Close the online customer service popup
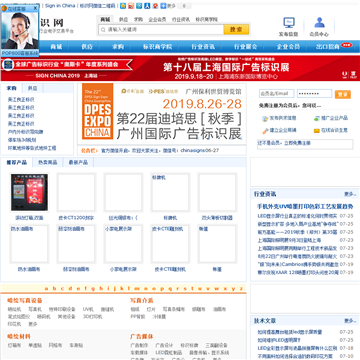 point(35,8)
